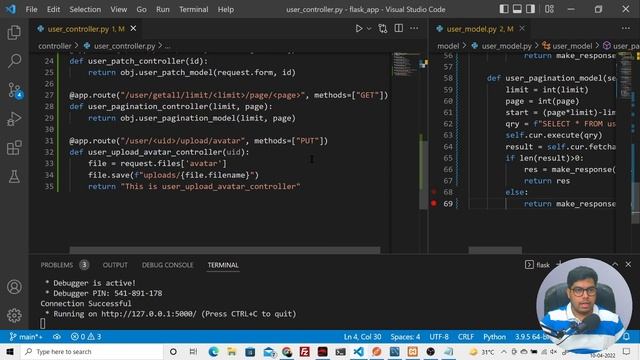The width and height of the screenshot is (640, 360).
Task: Open Source Control view with badge
Action: [15, 90]
